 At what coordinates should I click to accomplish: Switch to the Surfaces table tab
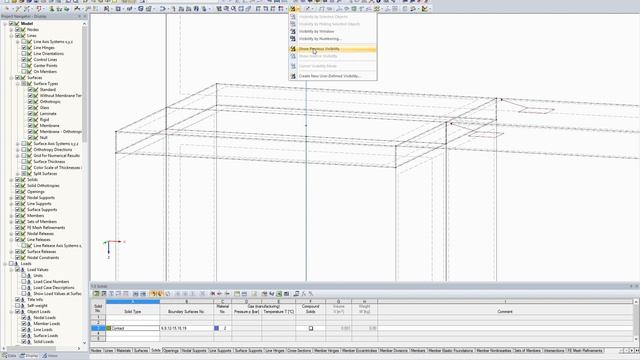point(141,351)
